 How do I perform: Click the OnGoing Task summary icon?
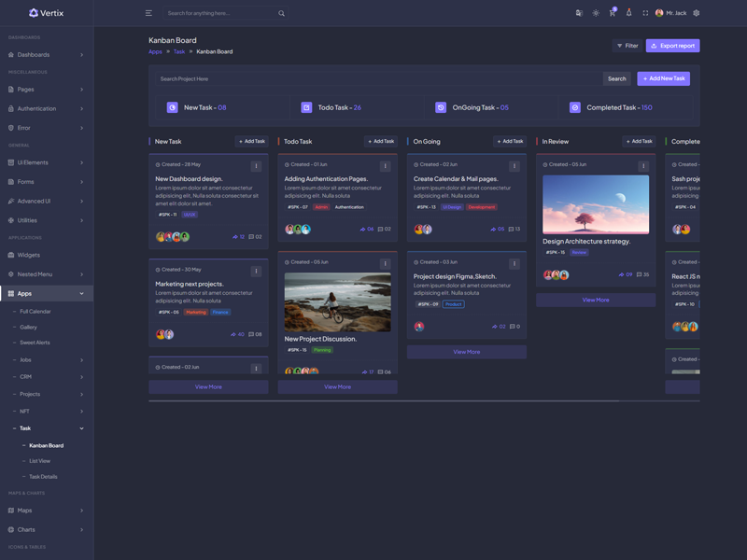[x=441, y=107]
